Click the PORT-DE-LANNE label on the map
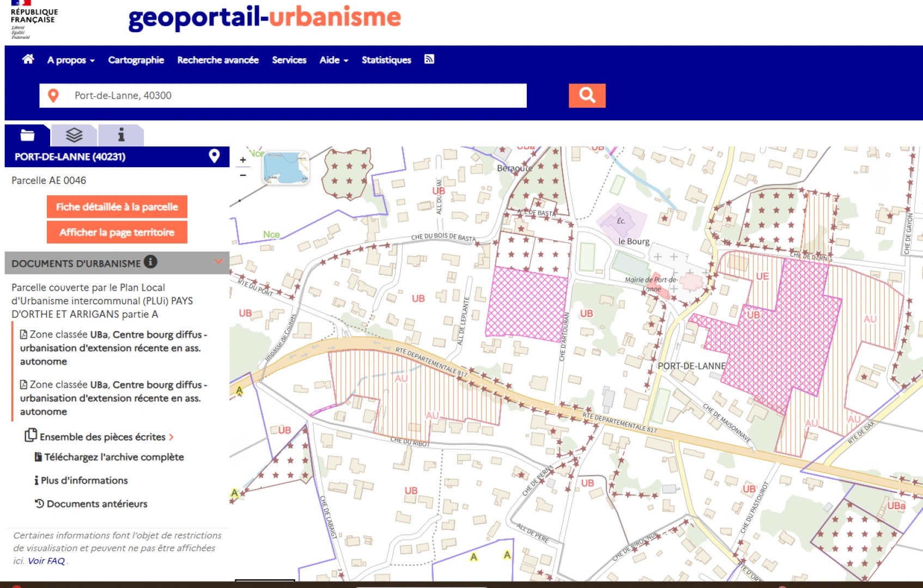Viewport: 923px width, 588px height. click(x=691, y=366)
